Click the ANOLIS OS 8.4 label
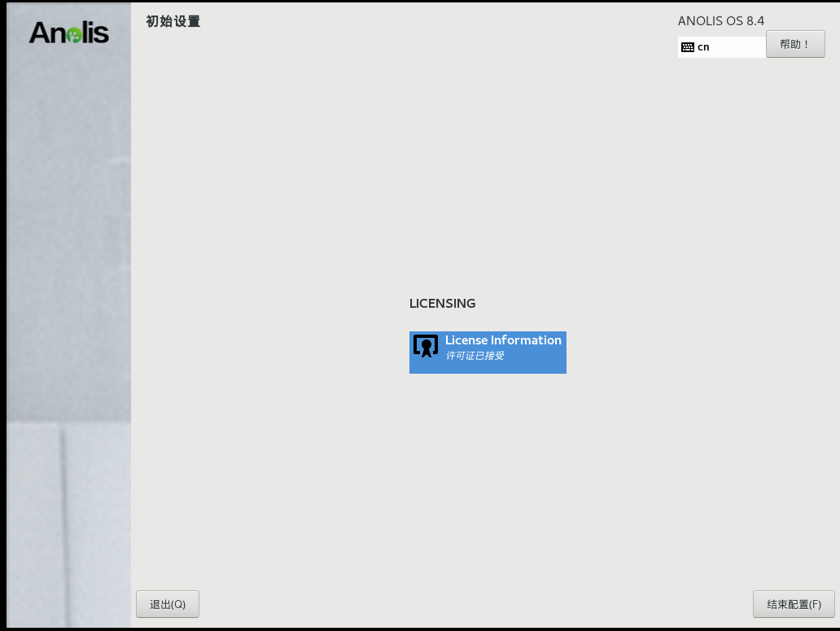 pos(720,21)
